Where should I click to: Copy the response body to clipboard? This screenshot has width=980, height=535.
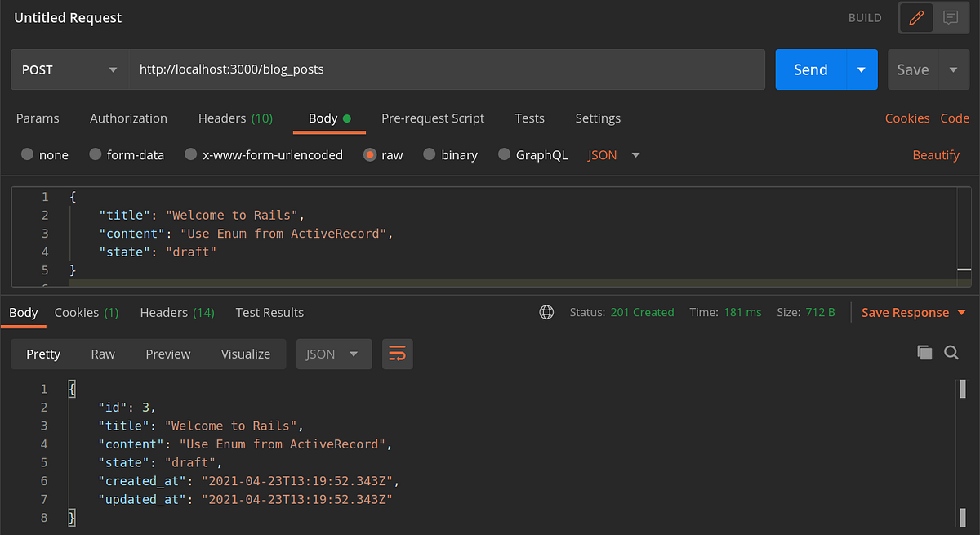tap(924, 352)
